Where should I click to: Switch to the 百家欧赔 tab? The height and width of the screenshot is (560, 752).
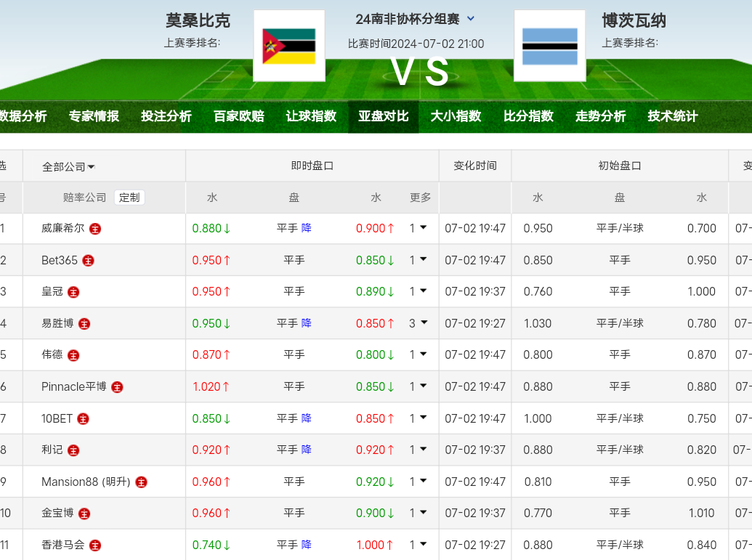click(238, 116)
